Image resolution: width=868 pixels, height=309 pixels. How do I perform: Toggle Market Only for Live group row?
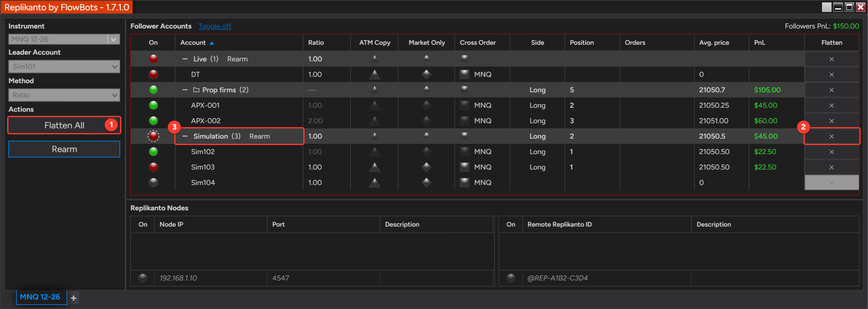tap(426, 59)
